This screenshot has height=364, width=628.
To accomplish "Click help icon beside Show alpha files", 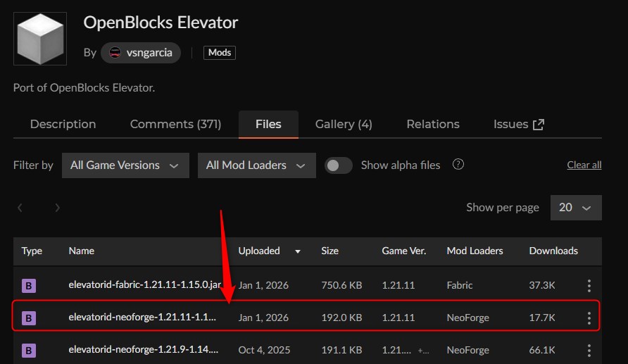I will [458, 165].
